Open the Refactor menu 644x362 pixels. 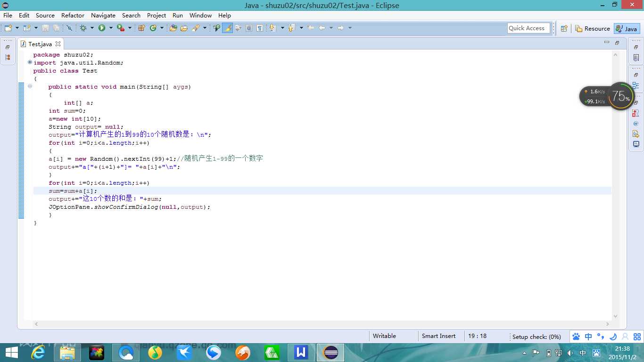tap(73, 15)
